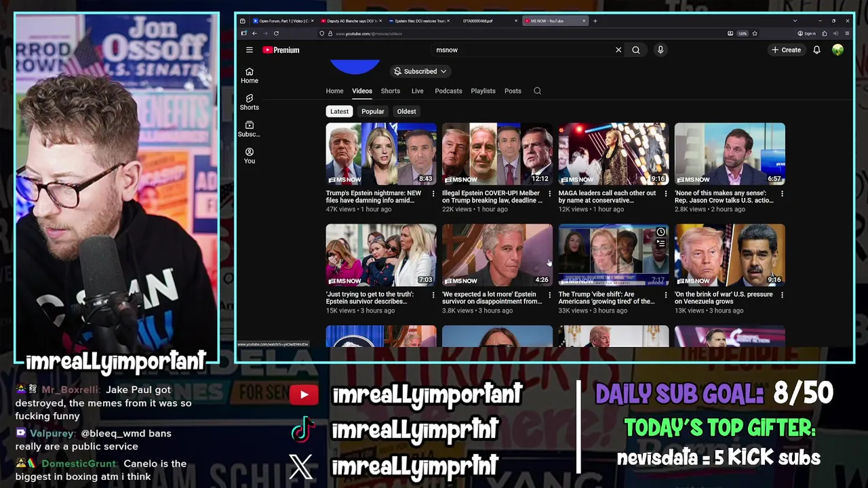Open the Posts tab
Image resolution: width=868 pixels, height=488 pixels.
pyautogui.click(x=513, y=91)
